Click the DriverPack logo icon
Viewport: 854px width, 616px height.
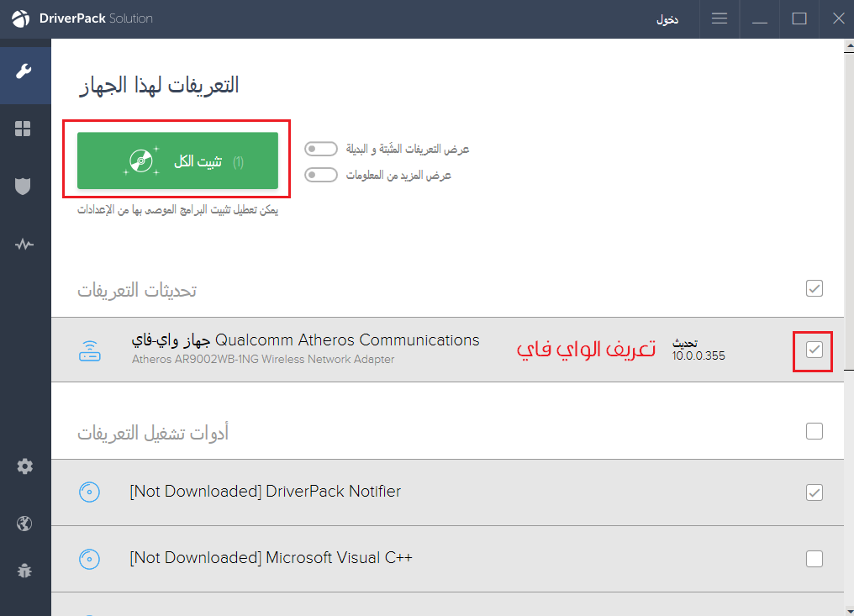(x=21, y=18)
